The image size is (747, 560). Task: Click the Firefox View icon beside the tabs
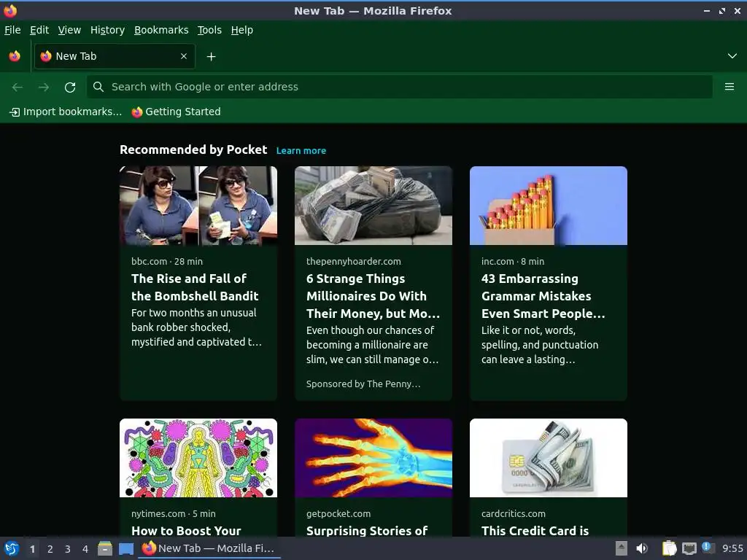[x=15, y=56]
